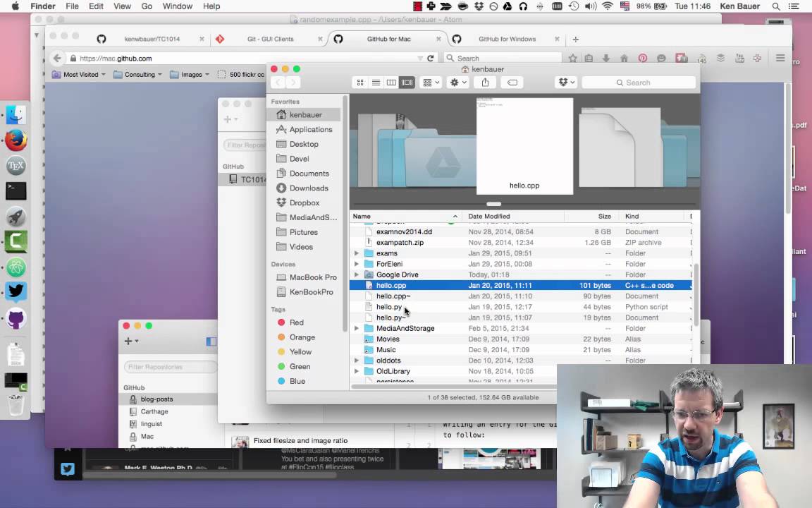Switch Finder to column view
Screen dimensions: 812x508
tap(391, 83)
